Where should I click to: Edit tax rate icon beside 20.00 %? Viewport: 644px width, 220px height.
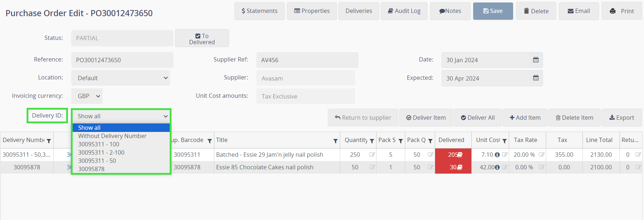(541, 155)
